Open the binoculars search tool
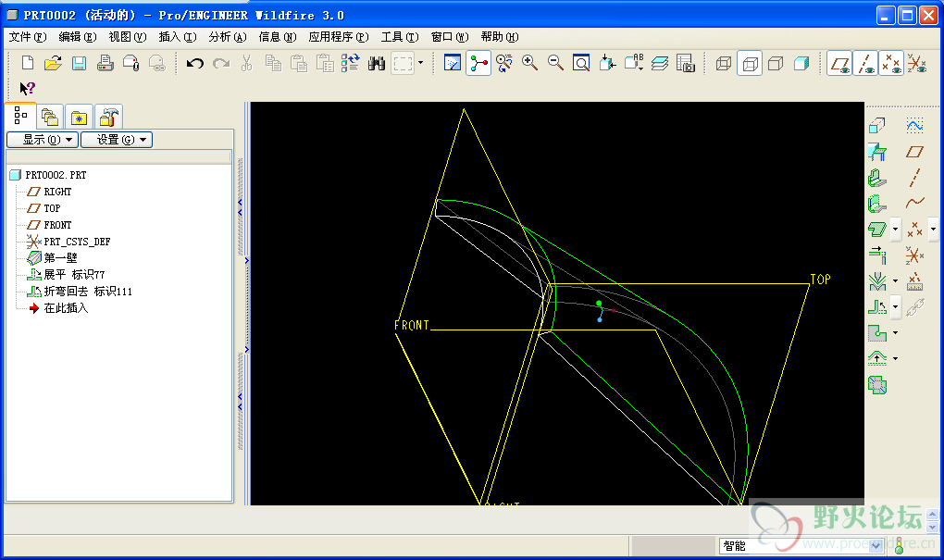The height and width of the screenshot is (560, 944). (377, 63)
